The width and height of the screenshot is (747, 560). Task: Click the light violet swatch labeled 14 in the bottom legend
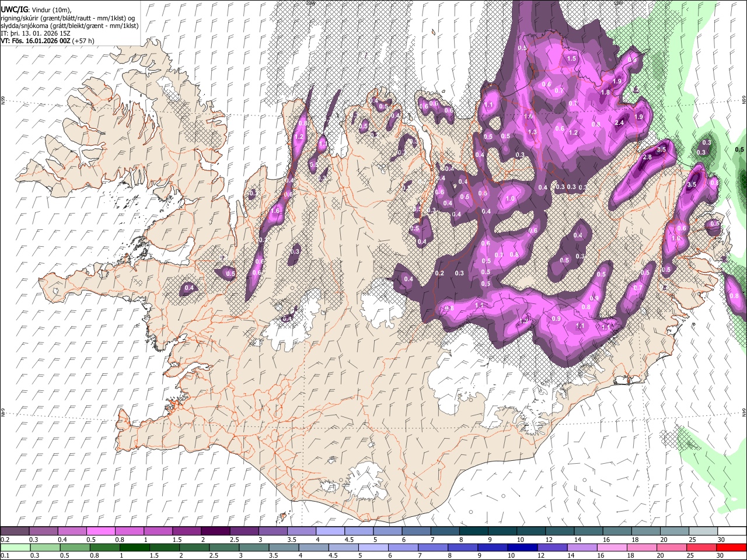coord(582,547)
